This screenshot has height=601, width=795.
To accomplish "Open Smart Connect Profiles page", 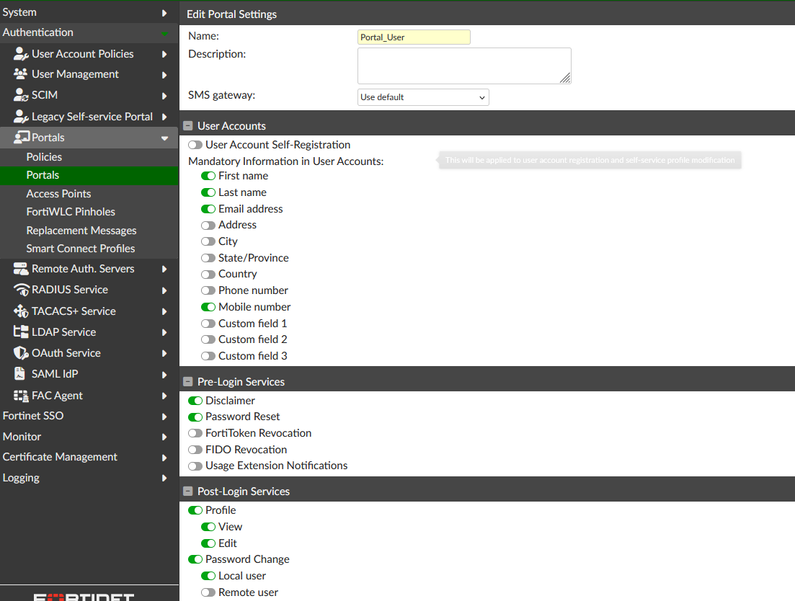I will [81, 249].
